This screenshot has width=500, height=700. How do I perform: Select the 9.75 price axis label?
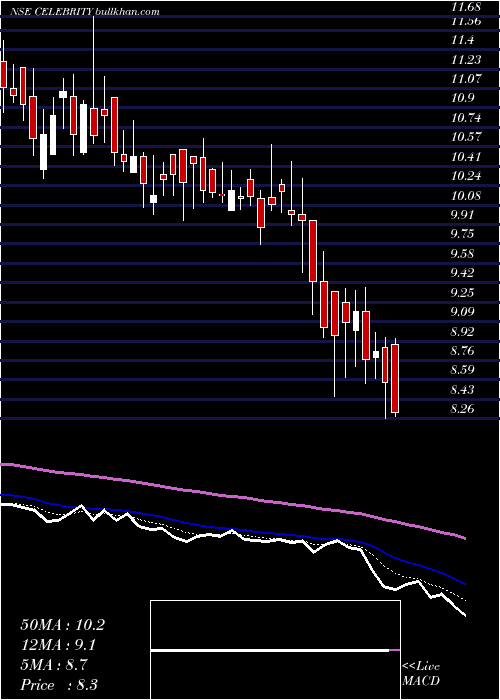pyautogui.click(x=463, y=234)
